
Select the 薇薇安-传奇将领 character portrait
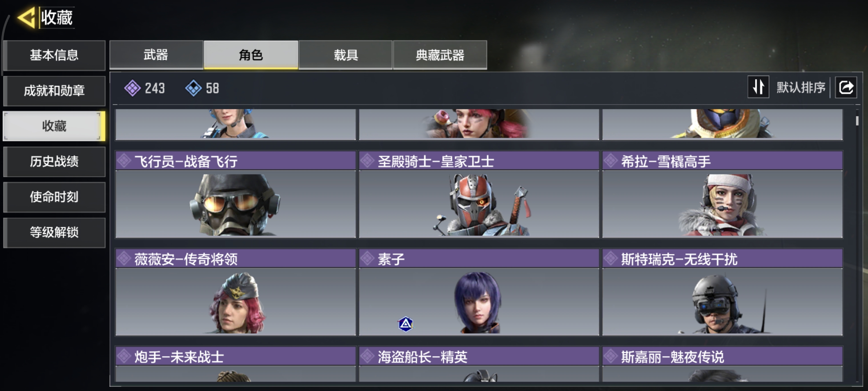[x=236, y=302]
